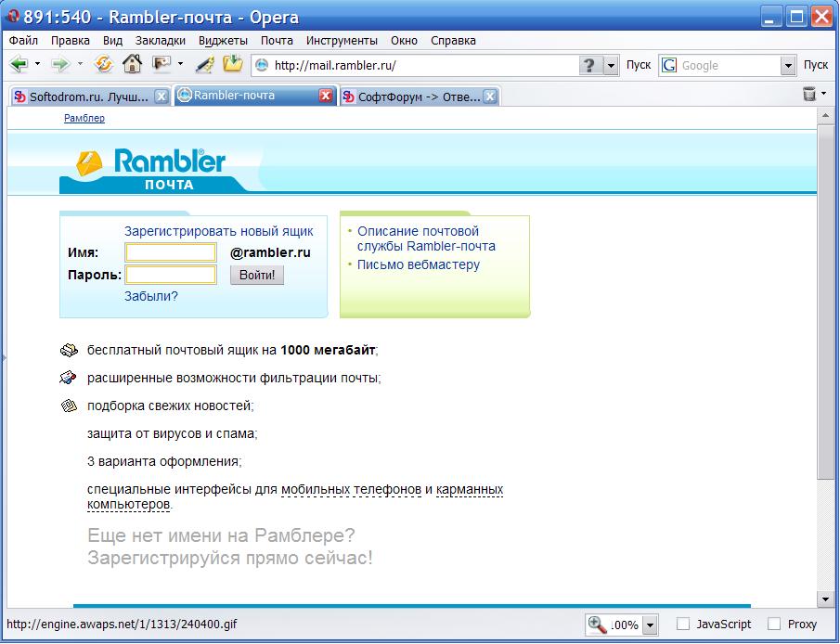
Task: Enable the Proxy checkbox
Action: coord(774,624)
